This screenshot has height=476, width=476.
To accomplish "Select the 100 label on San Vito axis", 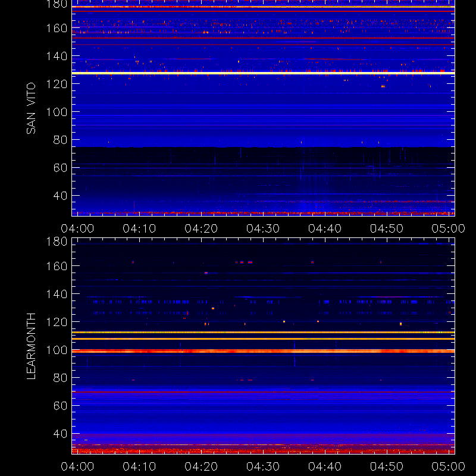I will (57, 112).
